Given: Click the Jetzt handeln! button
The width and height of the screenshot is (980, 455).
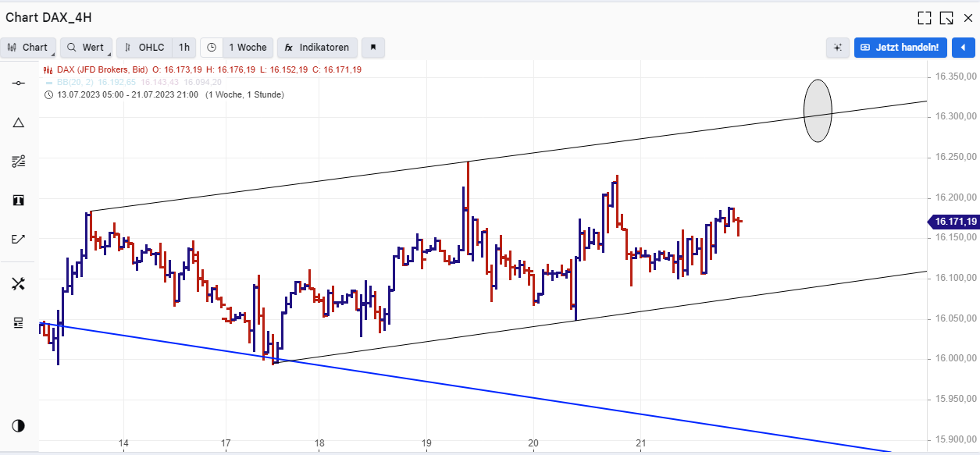Looking at the screenshot, I should click(x=903, y=48).
